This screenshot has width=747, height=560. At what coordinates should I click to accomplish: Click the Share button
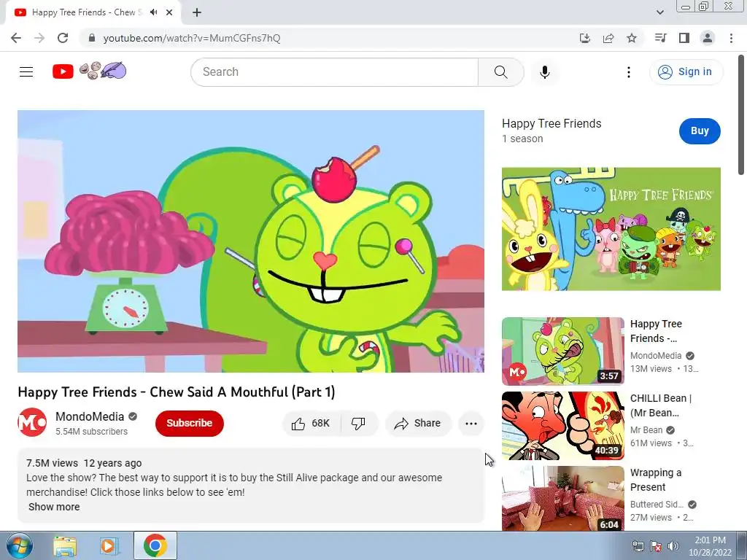(418, 424)
